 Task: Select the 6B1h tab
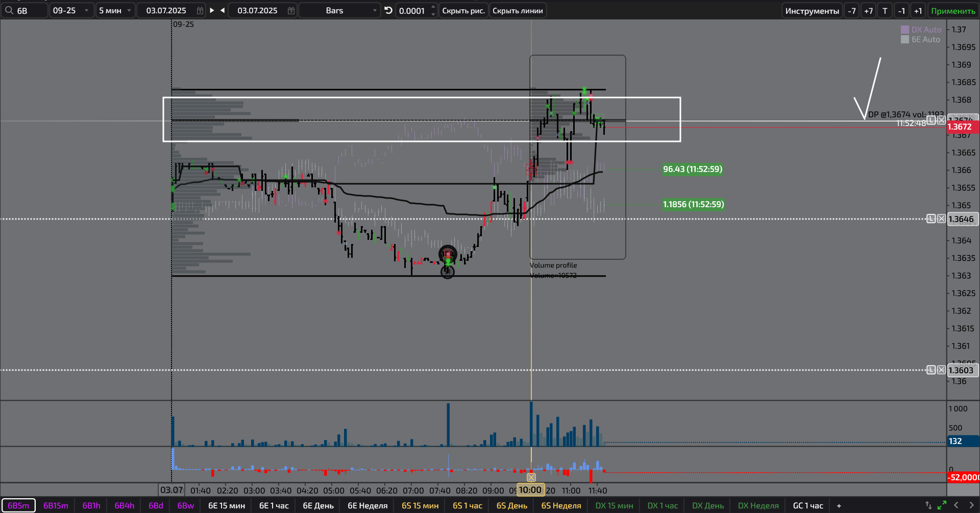click(x=91, y=505)
